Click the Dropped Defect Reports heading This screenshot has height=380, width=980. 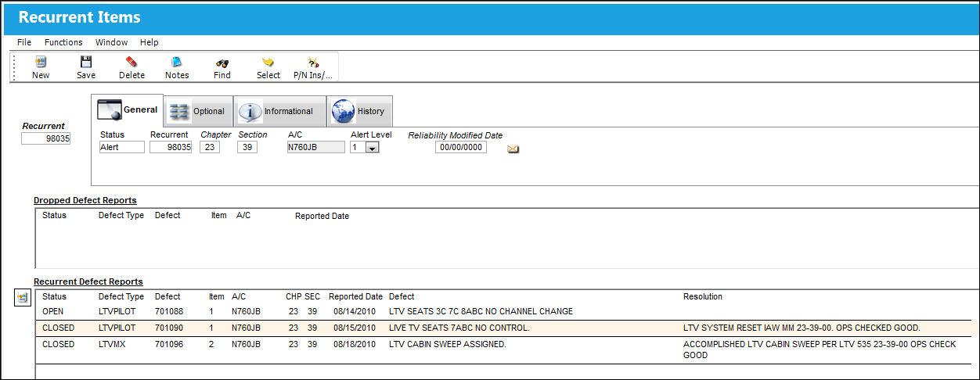pos(85,200)
